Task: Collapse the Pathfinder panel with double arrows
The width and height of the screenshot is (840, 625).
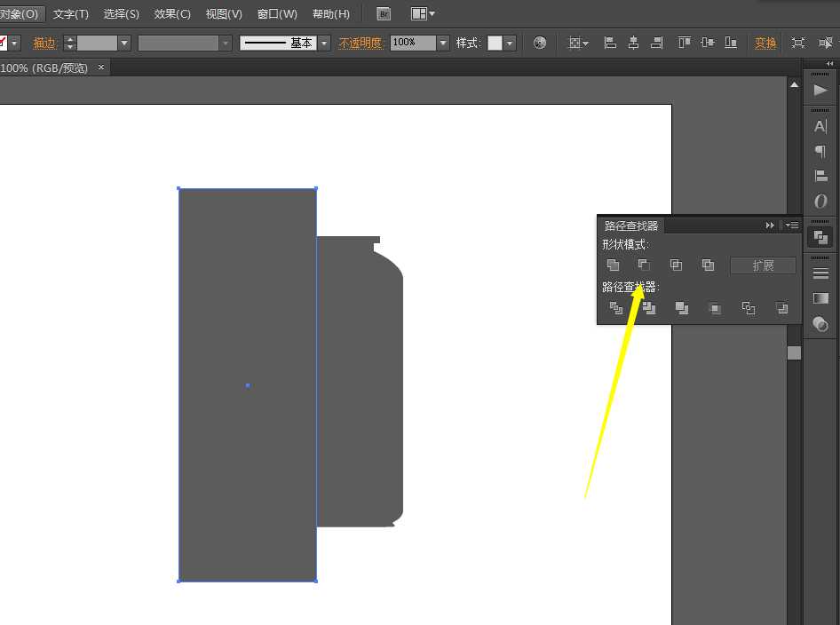Action: coord(770,225)
